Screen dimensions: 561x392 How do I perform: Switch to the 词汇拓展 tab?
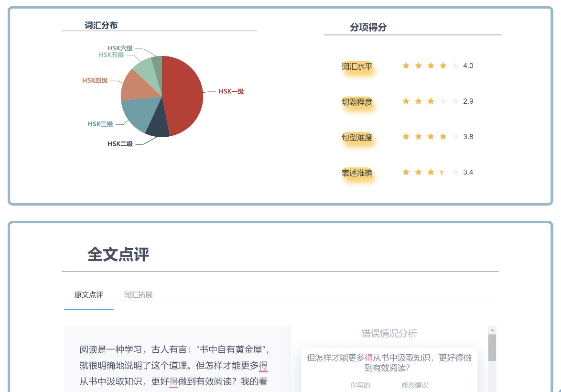[x=138, y=295]
